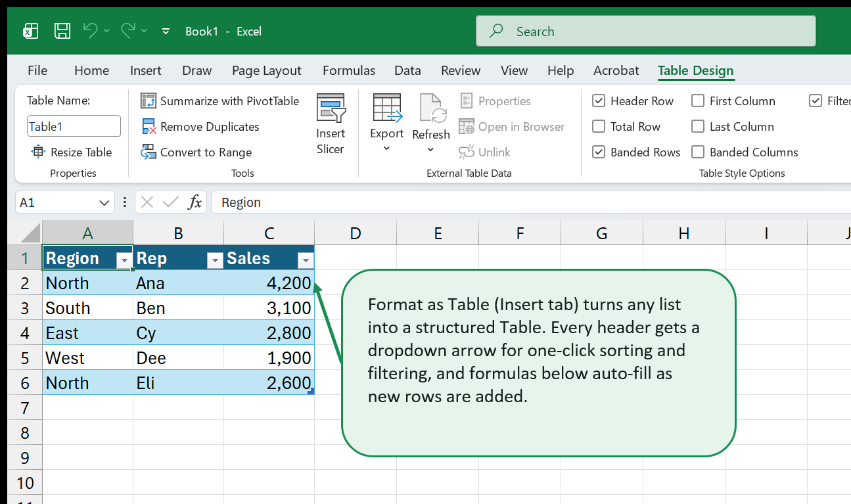Click the Export table icon
The width and height of the screenshot is (851, 504).
[x=387, y=107]
